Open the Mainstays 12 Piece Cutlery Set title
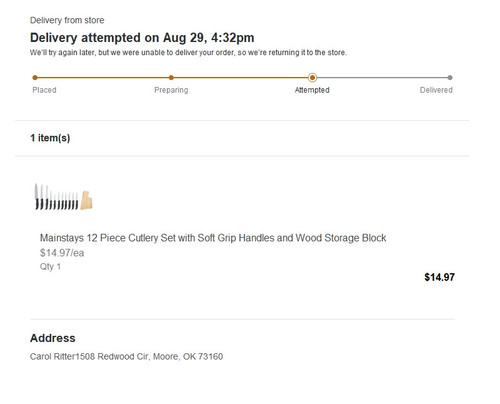Image resolution: width=500 pixels, height=404 pixels. (x=213, y=238)
